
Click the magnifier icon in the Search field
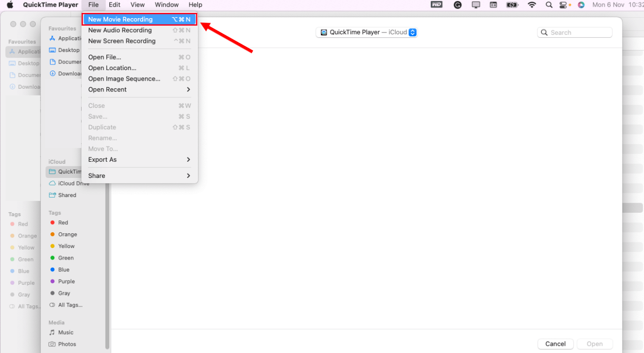pos(545,32)
